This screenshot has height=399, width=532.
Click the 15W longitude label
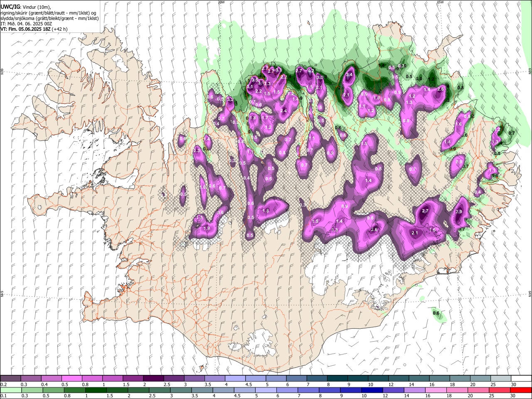pos(440,2)
